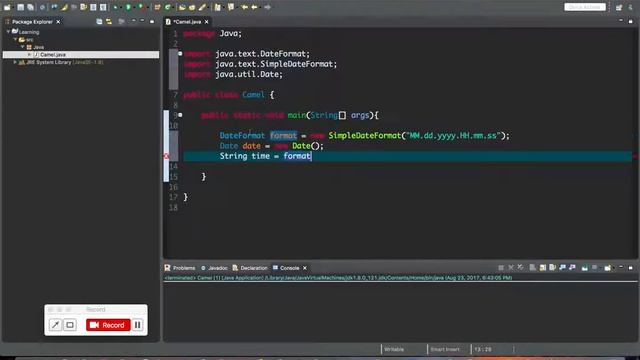
Task: Click the Smart Insert status bar entry
Action: click(x=445, y=349)
